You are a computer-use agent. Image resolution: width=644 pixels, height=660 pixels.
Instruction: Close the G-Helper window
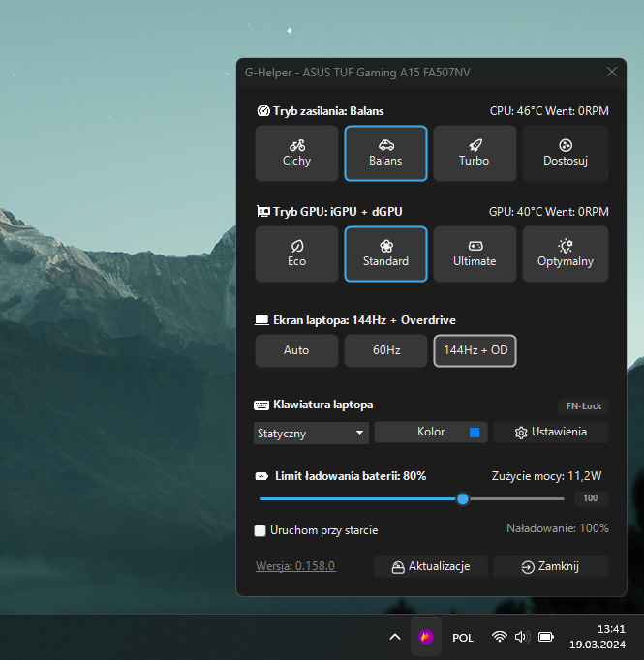(612, 72)
